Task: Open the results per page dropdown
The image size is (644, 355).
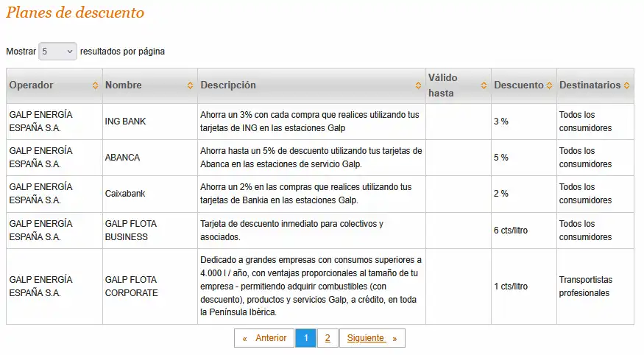Action: point(57,52)
